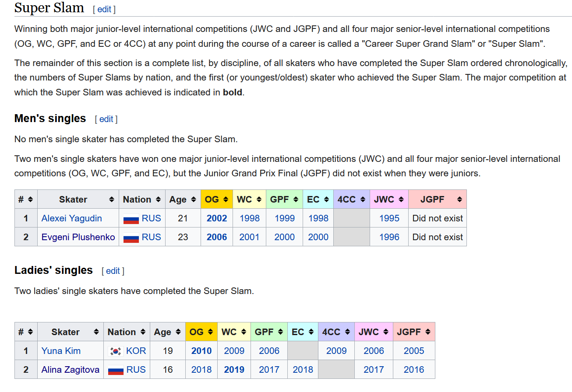Click the KOR nation link
Screen dimensions: 572x392
point(136,351)
